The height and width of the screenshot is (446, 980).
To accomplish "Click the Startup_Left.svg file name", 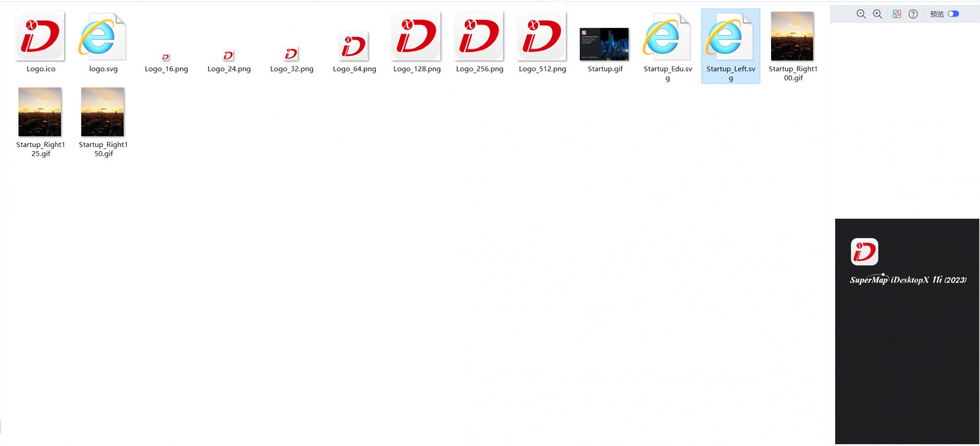I will [x=731, y=73].
